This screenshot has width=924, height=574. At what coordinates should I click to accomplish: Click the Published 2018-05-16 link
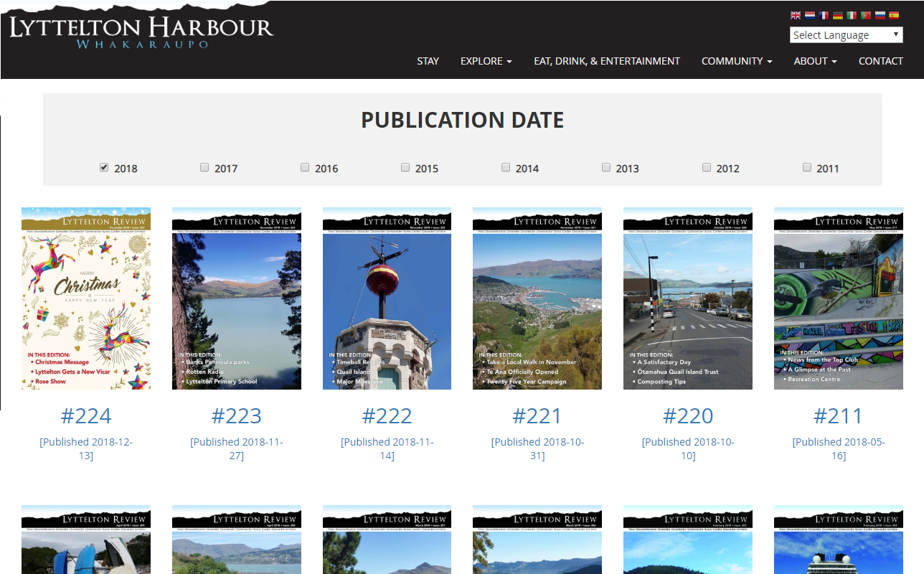click(839, 448)
